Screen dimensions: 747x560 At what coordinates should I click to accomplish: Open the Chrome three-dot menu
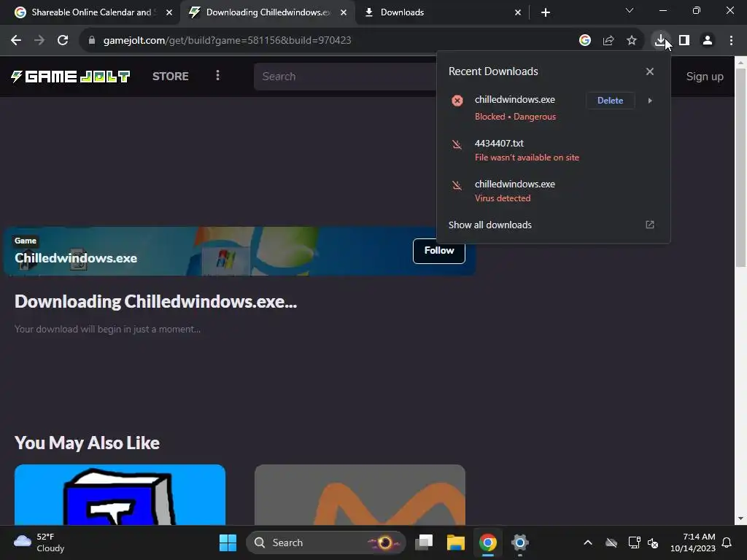click(x=731, y=41)
